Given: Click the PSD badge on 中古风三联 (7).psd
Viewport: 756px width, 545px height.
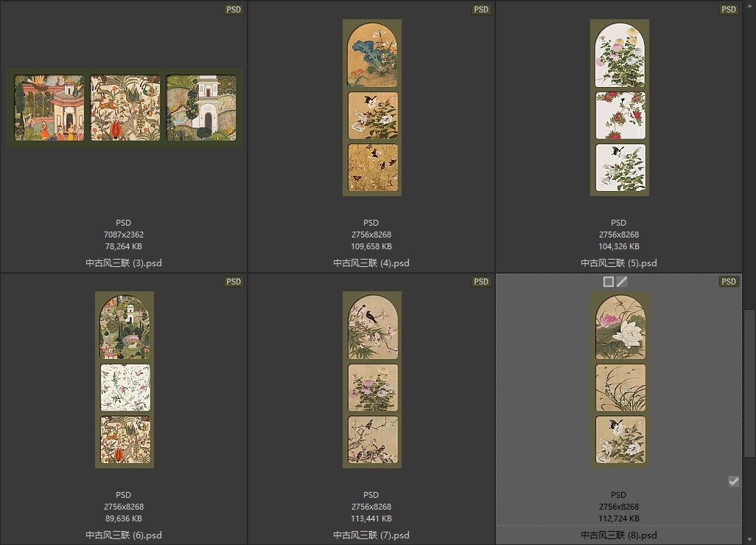Looking at the screenshot, I should click(481, 282).
